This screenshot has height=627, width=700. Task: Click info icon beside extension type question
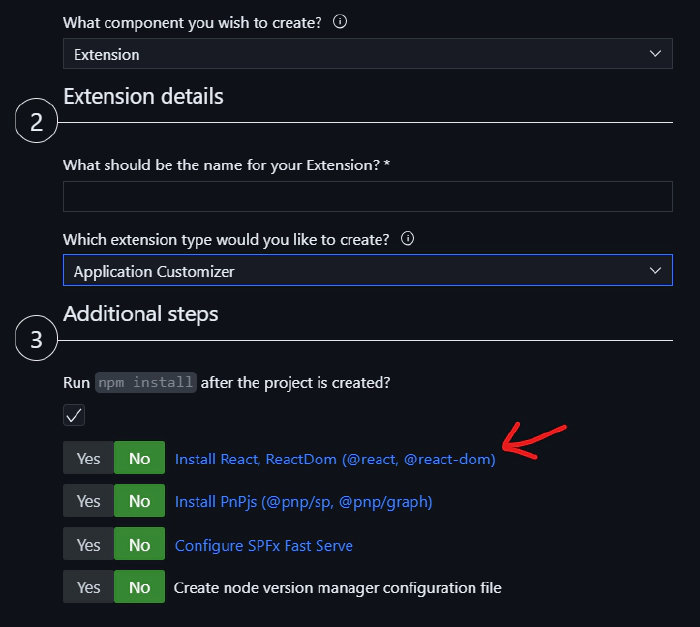point(407,240)
